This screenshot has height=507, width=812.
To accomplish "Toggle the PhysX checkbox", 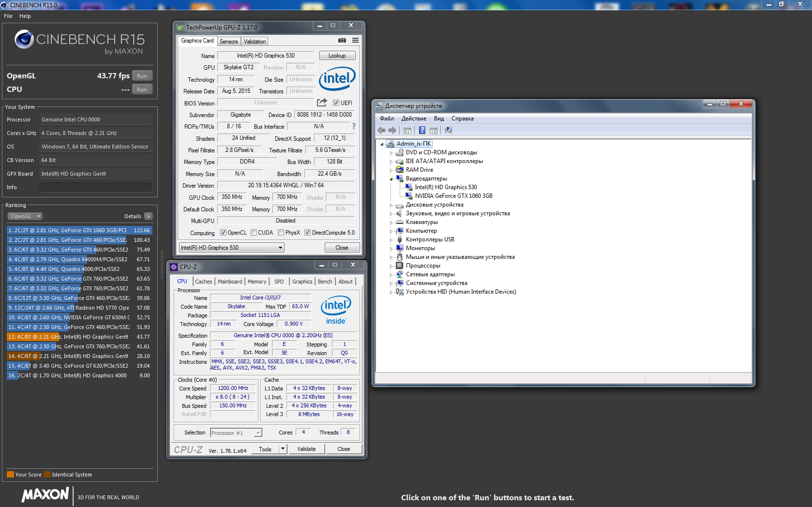I will point(281,233).
